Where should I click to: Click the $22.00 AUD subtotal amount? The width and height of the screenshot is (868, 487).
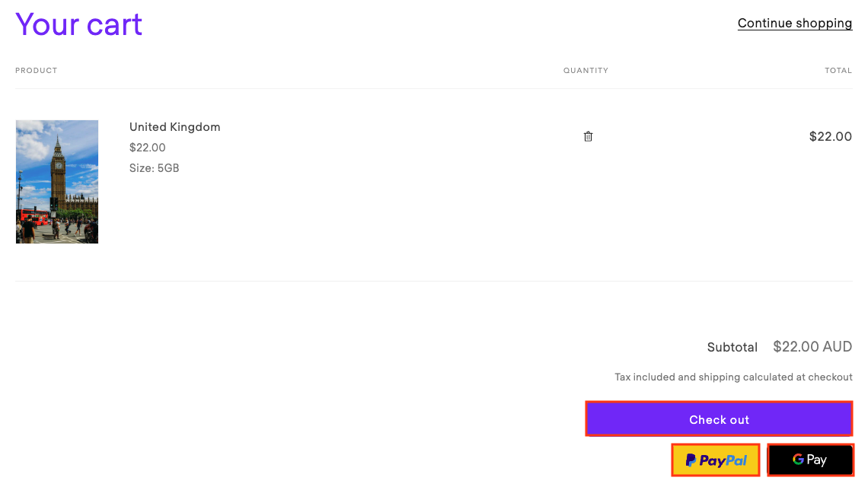tap(812, 346)
